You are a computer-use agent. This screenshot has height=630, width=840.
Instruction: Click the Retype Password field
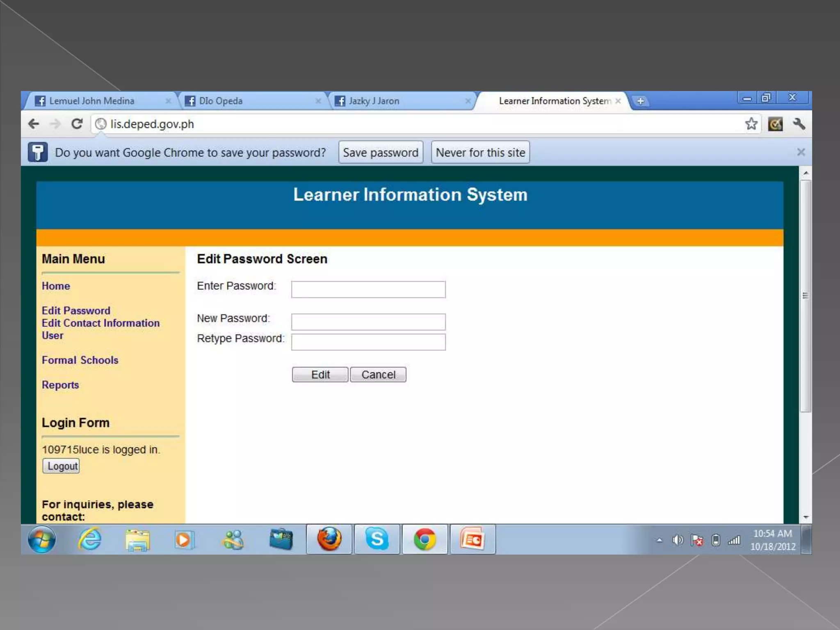pyautogui.click(x=368, y=342)
